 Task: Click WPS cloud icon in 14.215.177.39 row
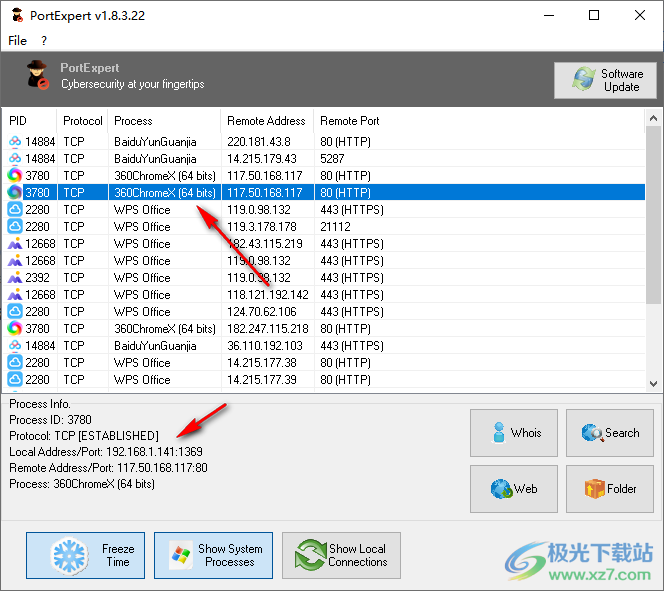[x=15, y=379]
